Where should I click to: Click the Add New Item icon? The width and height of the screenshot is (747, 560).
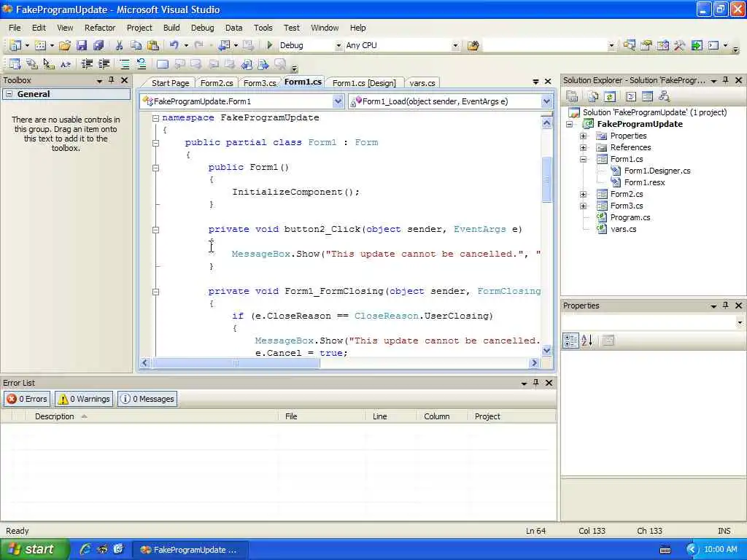(x=41, y=45)
